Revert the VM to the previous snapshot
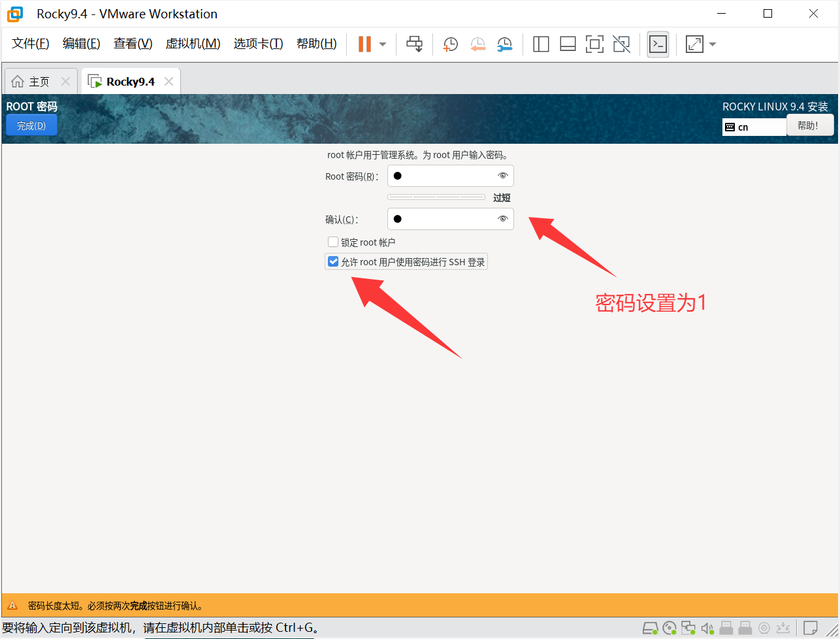The height and width of the screenshot is (639, 840). coord(477,44)
